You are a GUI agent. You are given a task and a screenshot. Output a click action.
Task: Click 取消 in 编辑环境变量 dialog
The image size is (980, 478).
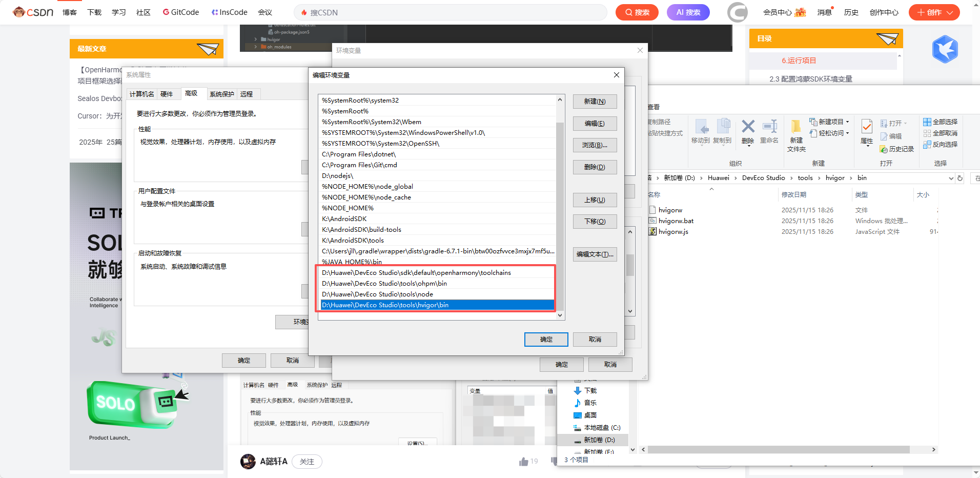595,340
